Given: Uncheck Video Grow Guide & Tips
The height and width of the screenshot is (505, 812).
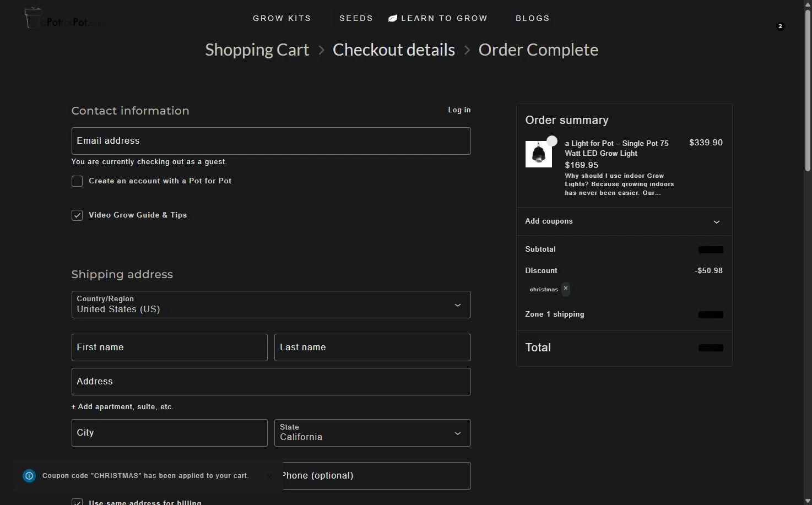Looking at the screenshot, I should click(x=77, y=215).
